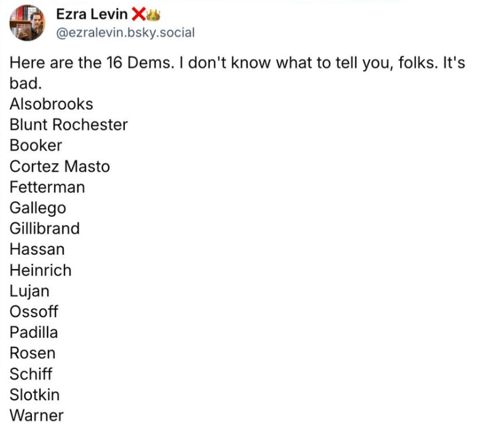The height and width of the screenshot is (431, 504).
Task: Select the Gillibrand line
Action: click(x=44, y=228)
